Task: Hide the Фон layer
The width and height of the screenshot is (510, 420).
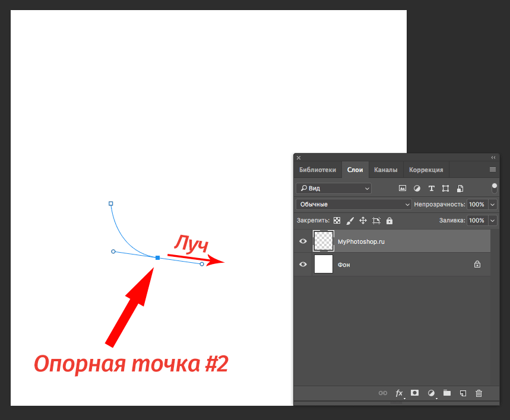Action: 303,264
